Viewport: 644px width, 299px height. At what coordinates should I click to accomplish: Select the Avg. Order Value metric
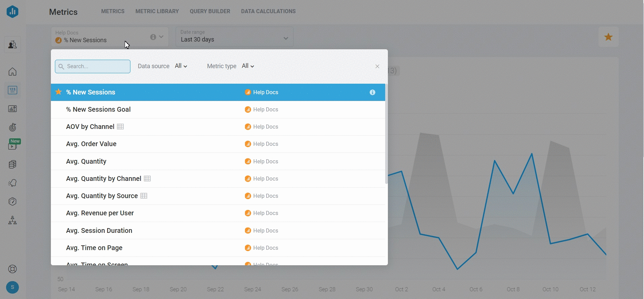click(91, 144)
